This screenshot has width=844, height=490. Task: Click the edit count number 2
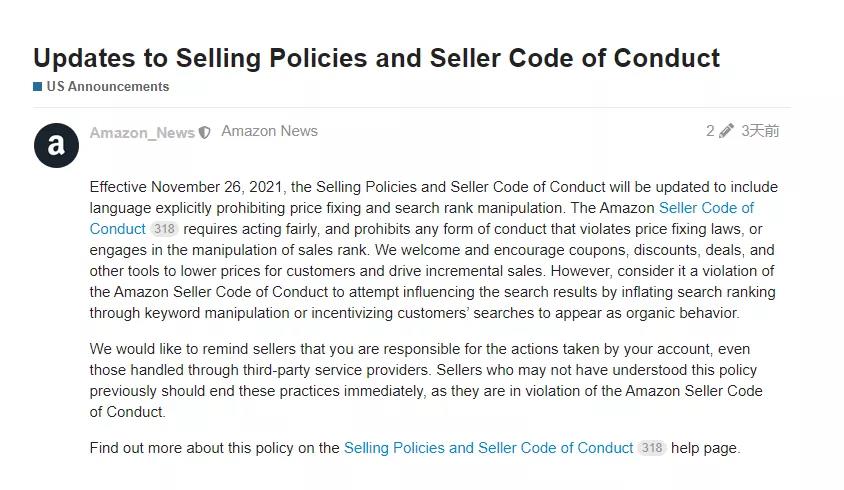(711, 131)
